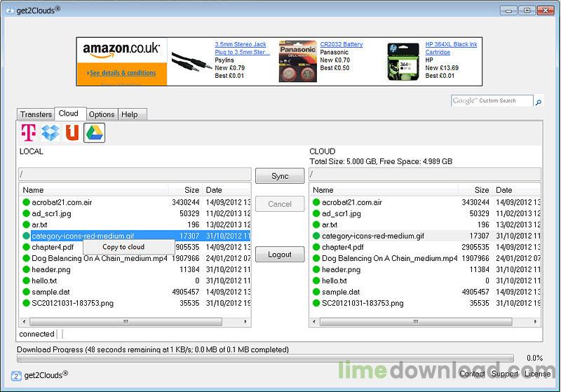This screenshot has width=561, height=392.
Task: Sort local list by Name header
Action: pos(94,190)
